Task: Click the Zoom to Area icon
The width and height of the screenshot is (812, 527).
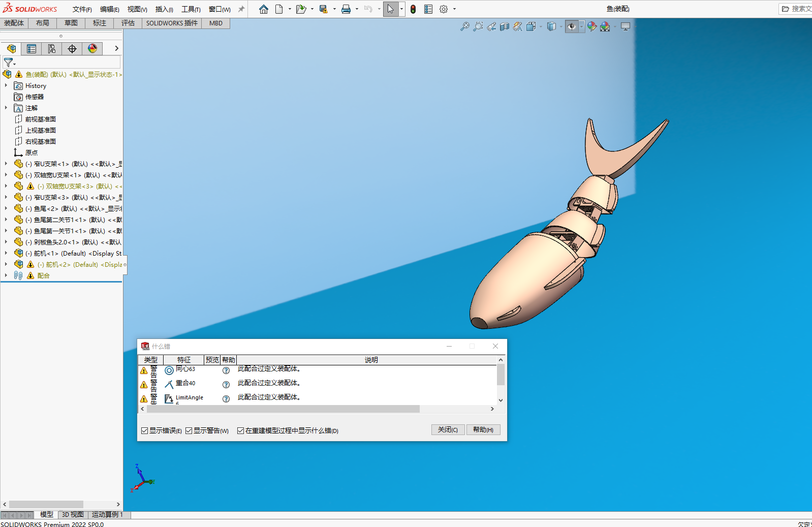Action: point(478,26)
